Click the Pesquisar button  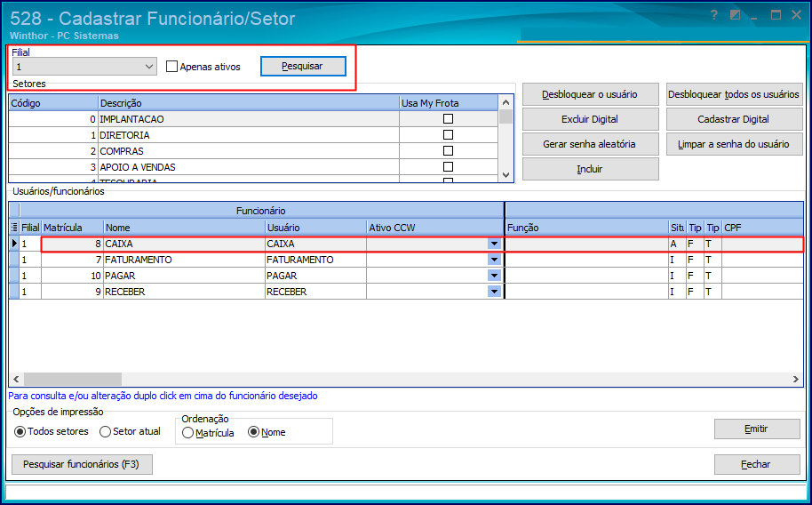click(x=303, y=67)
